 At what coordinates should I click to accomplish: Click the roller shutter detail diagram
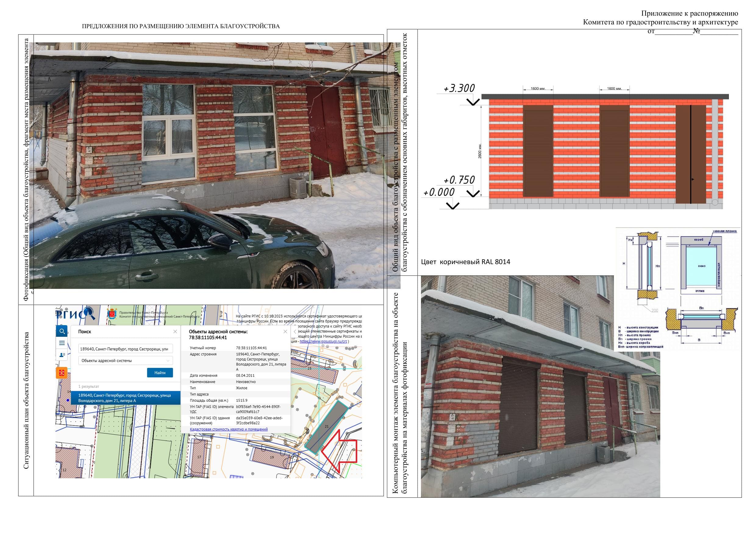click(678, 289)
